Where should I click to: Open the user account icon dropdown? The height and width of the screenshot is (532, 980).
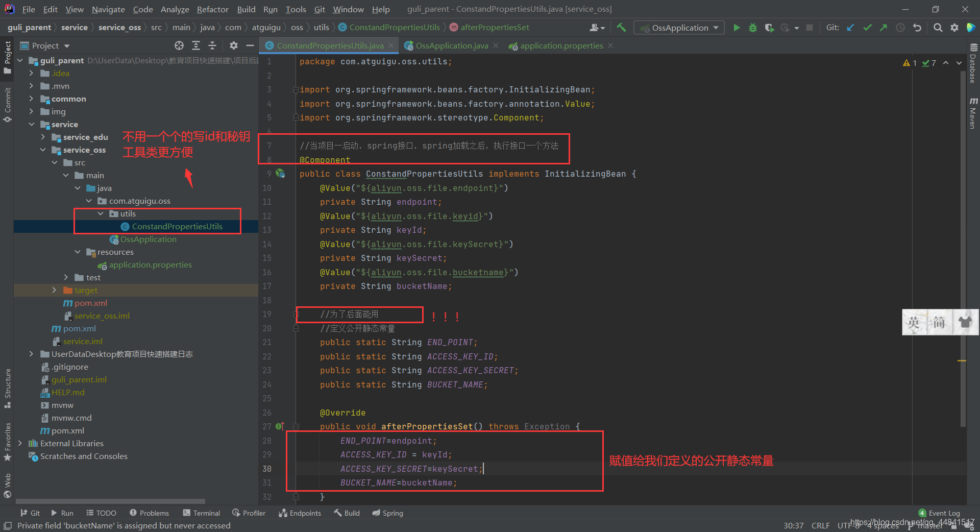pos(597,28)
